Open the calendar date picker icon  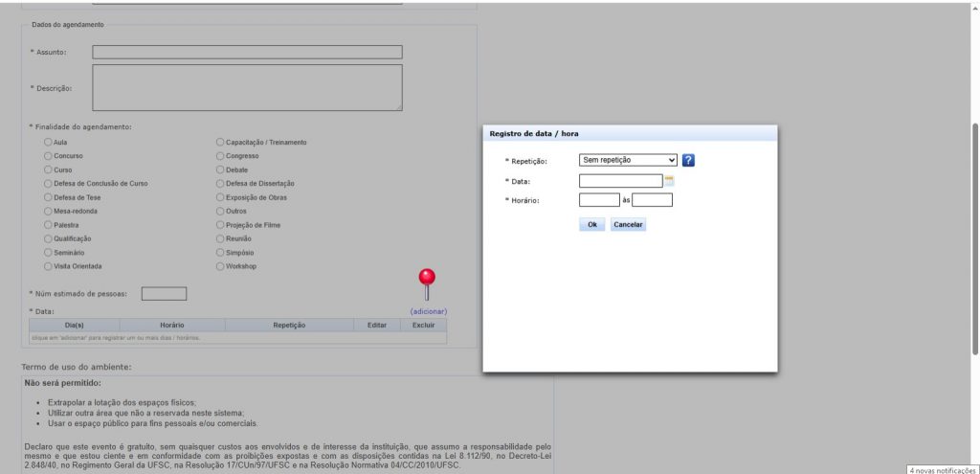click(669, 180)
